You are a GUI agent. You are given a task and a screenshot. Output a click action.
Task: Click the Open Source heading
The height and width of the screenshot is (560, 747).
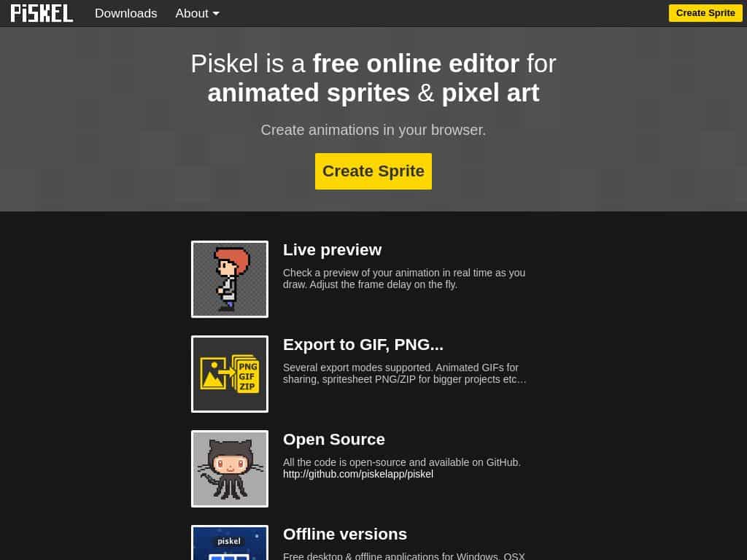tap(334, 440)
